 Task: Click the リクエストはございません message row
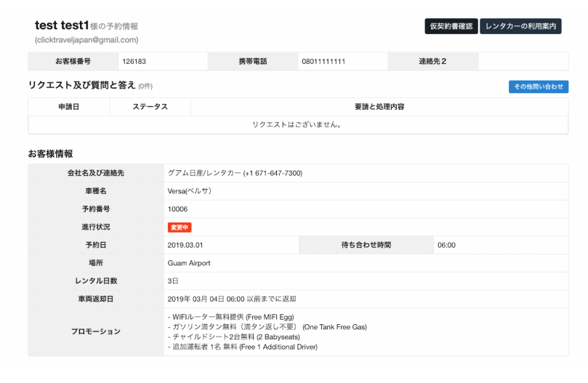[298, 124]
